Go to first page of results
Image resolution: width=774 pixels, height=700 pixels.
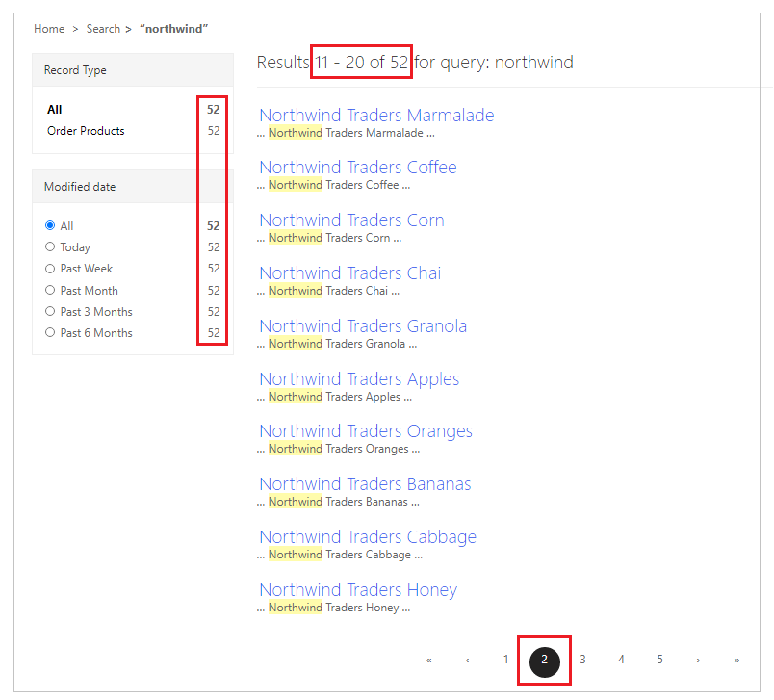point(429,660)
